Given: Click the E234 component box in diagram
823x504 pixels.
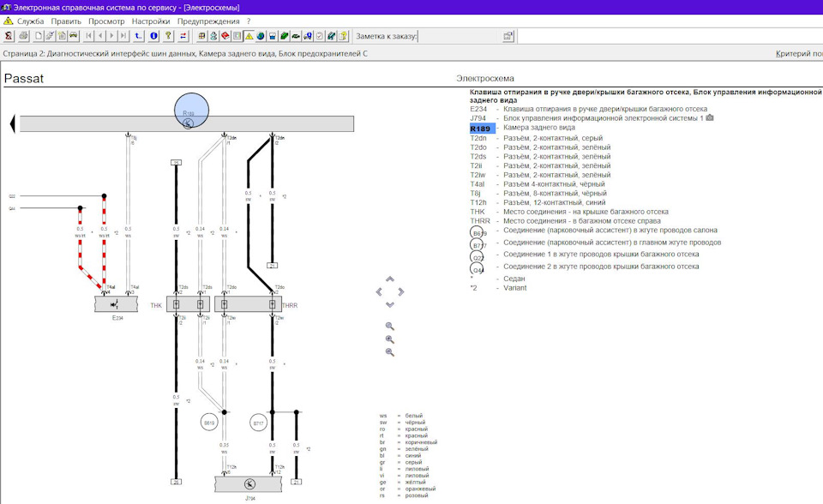Looking at the screenshot, I should [116, 304].
